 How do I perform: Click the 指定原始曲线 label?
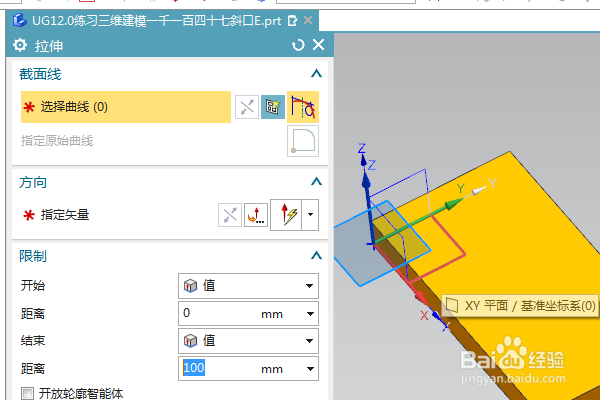[x=57, y=141]
